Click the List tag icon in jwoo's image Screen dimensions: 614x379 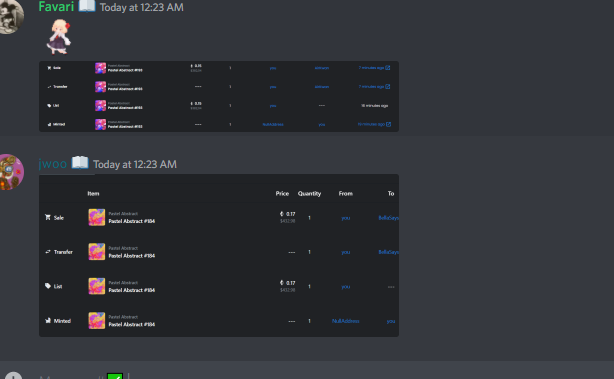tap(48, 286)
